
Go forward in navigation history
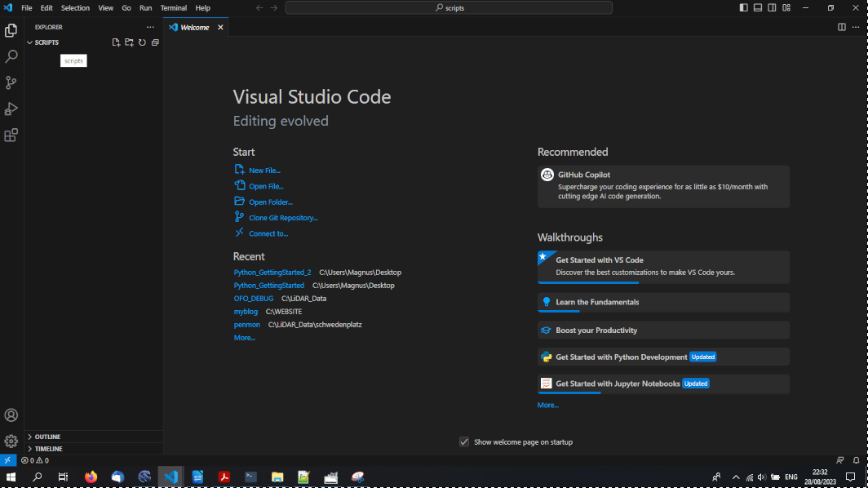click(274, 8)
